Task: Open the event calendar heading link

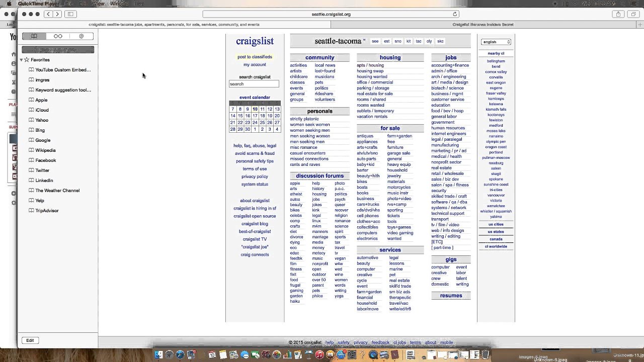Action: [255, 98]
